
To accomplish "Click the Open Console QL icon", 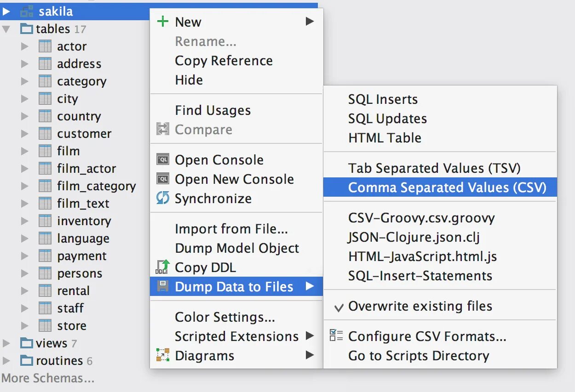I will (163, 160).
